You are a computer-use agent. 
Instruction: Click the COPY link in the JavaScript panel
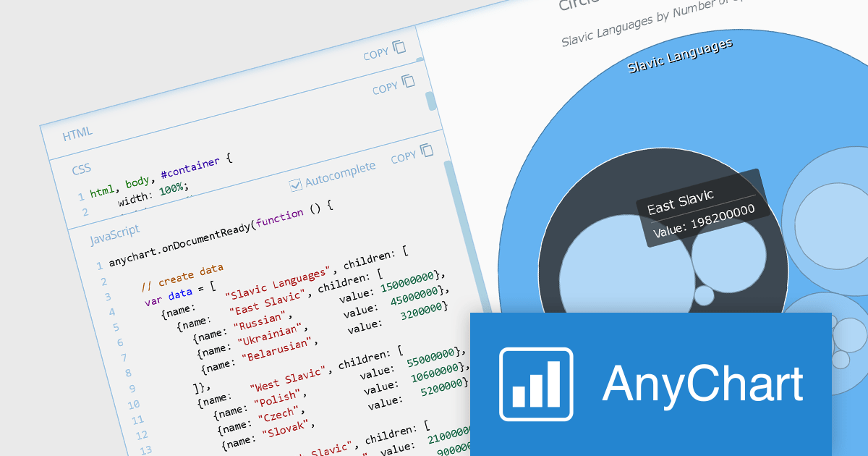click(x=404, y=157)
